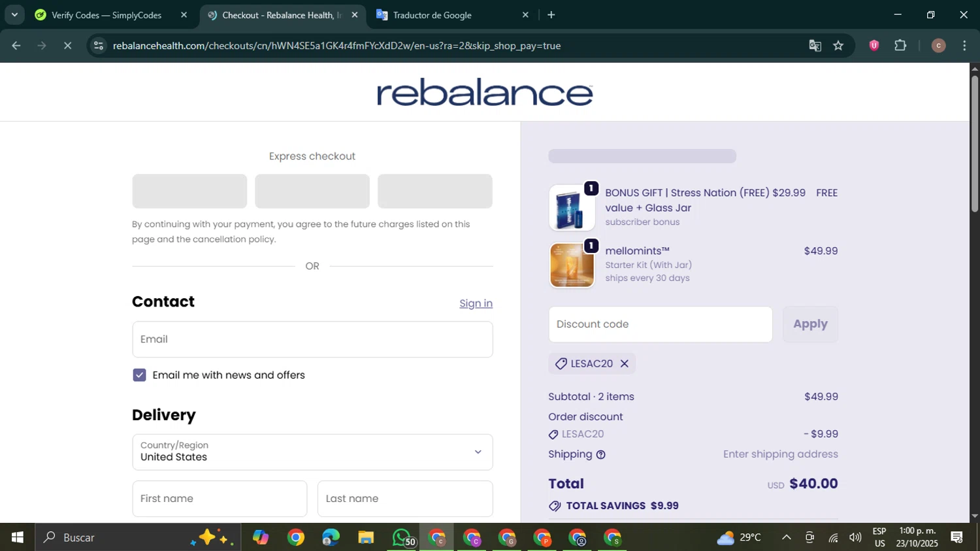
Task: Open Microsoft Edge from the taskbar
Action: point(331,537)
